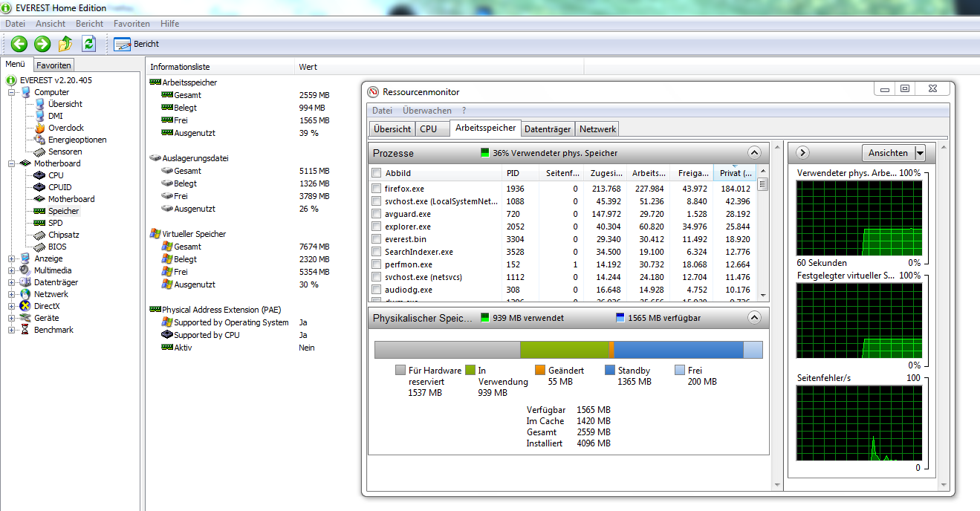The image size is (980, 511).
Task: Click the green forward arrow in EVEREST toolbar
Action: [x=42, y=44]
